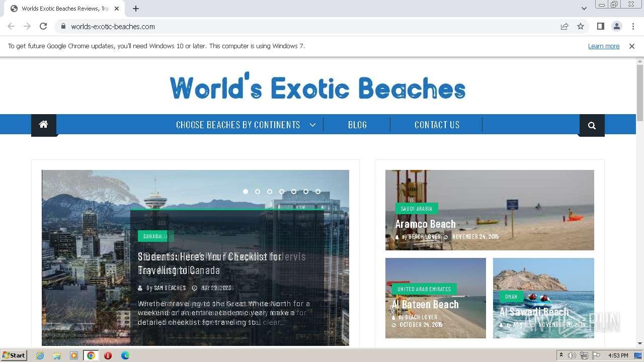Click the page vertical scrollbar thumb
This screenshot has width=644, height=362.
point(640,93)
